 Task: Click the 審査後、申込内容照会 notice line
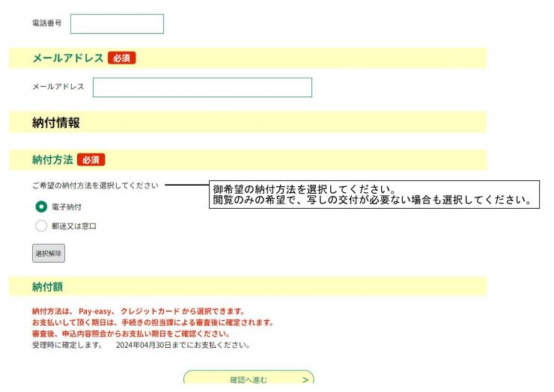coord(131,334)
